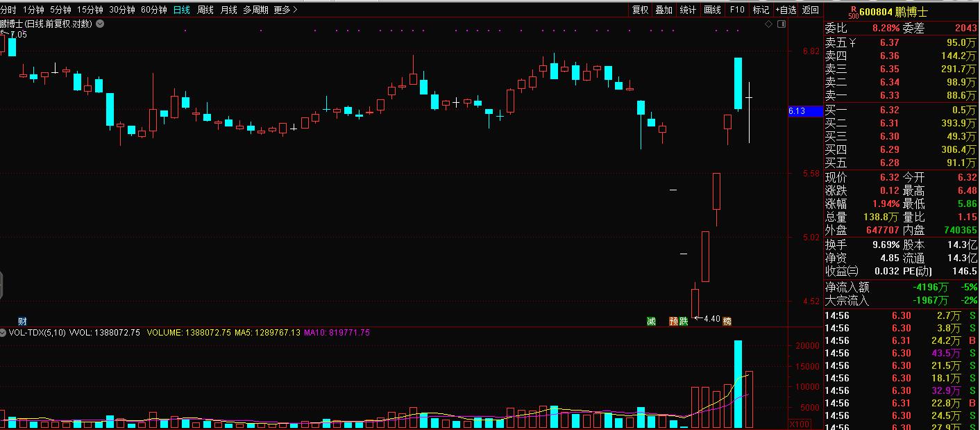Open the 鹏博士 chart settings dropdown arrow

click(100, 24)
